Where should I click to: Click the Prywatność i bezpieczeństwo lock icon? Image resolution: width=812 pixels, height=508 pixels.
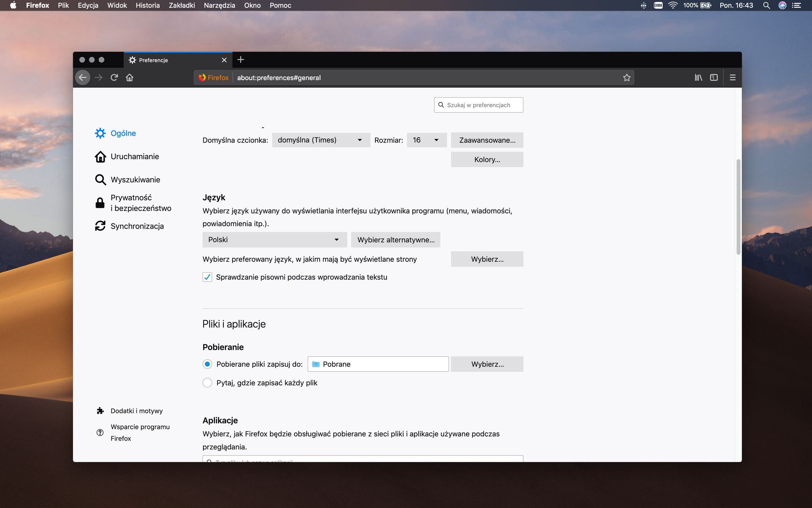click(100, 202)
